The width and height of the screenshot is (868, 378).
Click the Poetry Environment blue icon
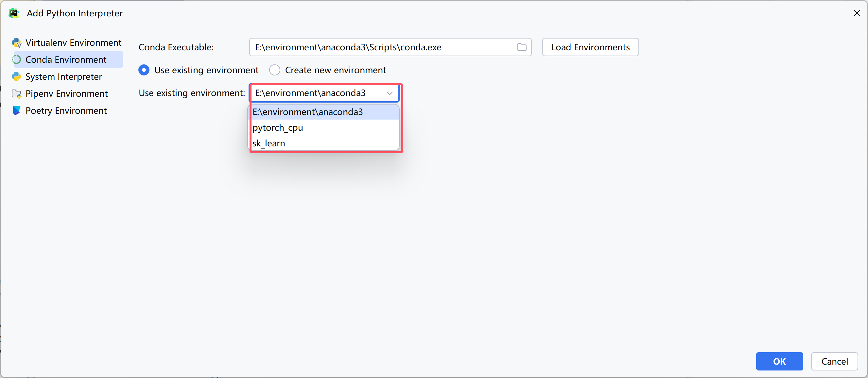pos(16,110)
